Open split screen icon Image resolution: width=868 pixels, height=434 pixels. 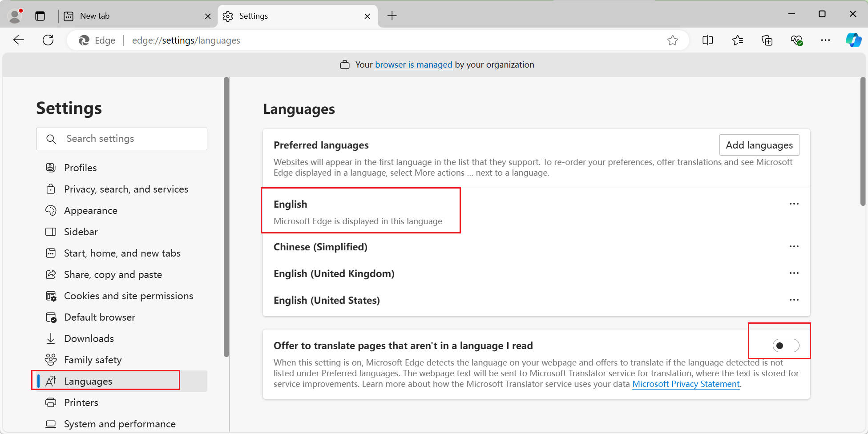[x=707, y=40]
